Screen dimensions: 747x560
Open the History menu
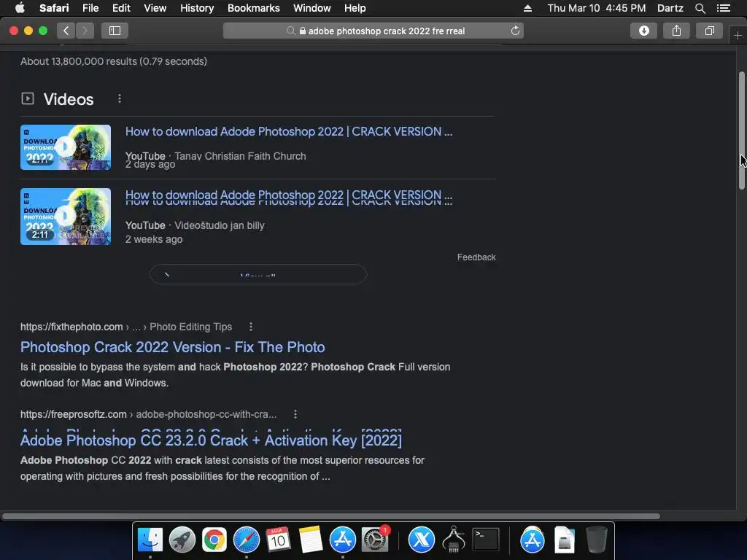coord(197,8)
